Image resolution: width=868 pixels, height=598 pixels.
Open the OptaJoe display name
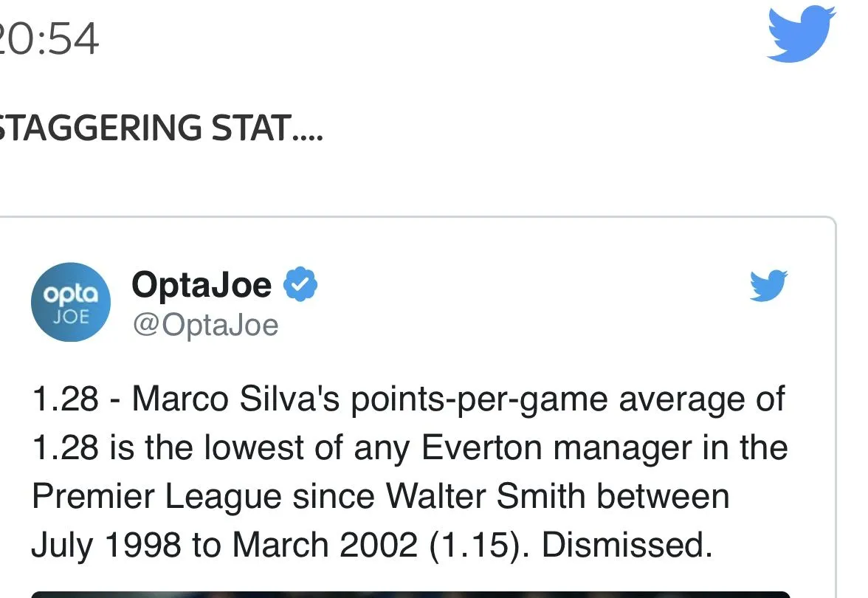[x=201, y=285]
